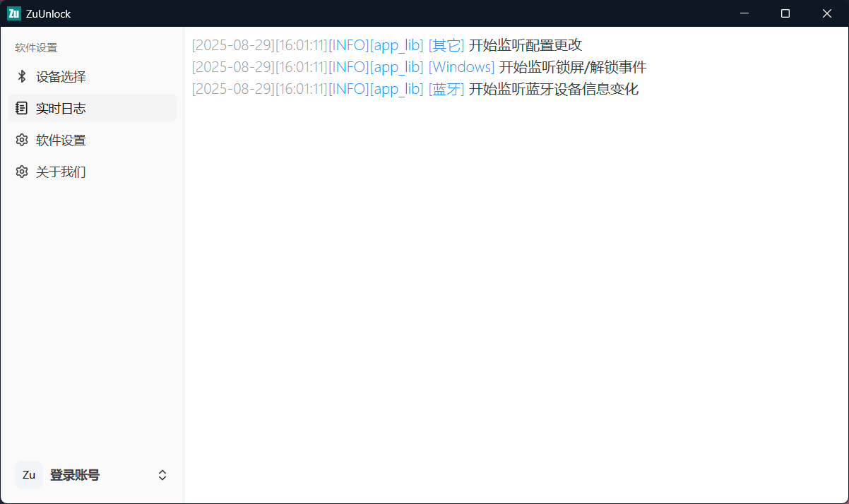Click the blue [蓝牙] tag in the log
Screen dimensions: 849x504
446,89
